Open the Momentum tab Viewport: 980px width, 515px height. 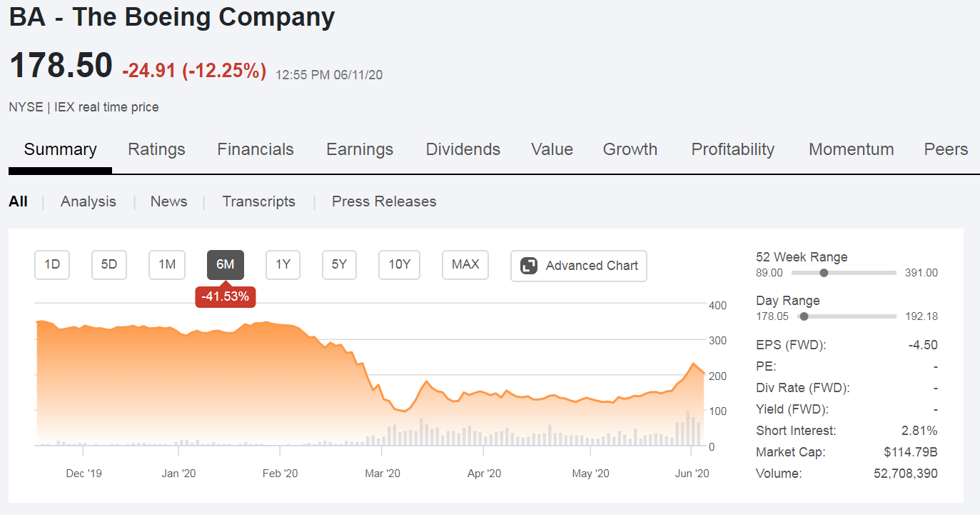[x=852, y=149]
